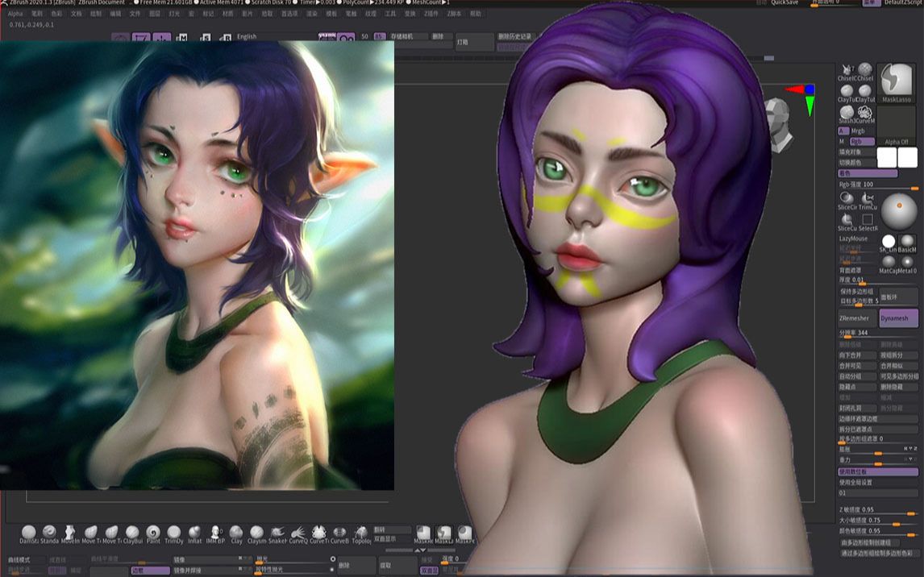Viewport: 924px width, 577px height.
Task: Adjust the 大小敏感度 0.75 slider
Action: pos(878,521)
